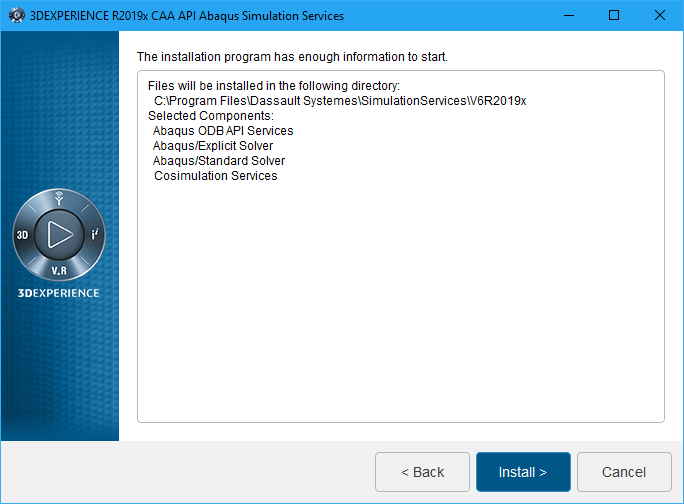Click the 3DEXPERIENCE logo text below compass
Image resolution: width=684 pixels, height=504 pixels.
[59, 293]
